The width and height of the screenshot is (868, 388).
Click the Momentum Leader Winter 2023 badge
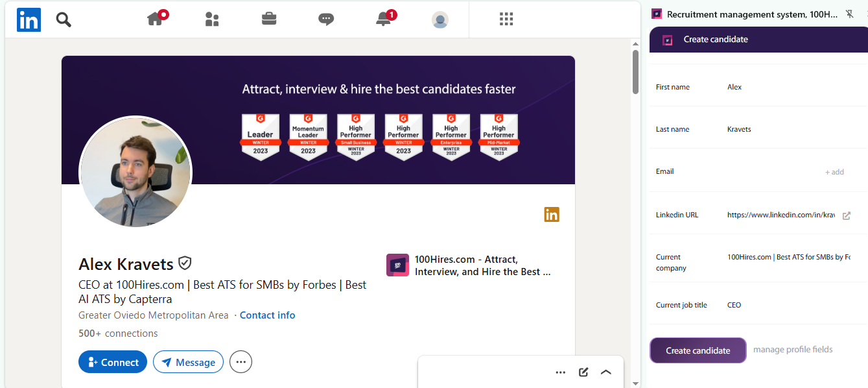tap(308, 137)
